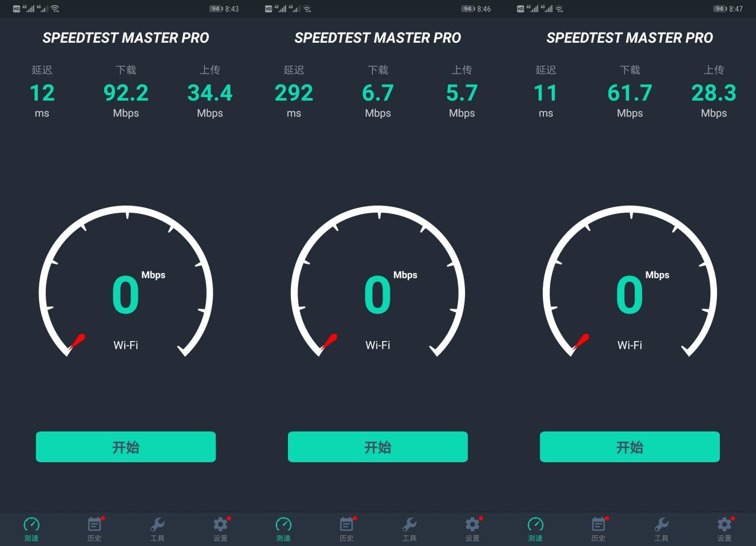Click the 12 ms latency value
Viewport: 756px width, 546px height.
click(x=42, y=93)
